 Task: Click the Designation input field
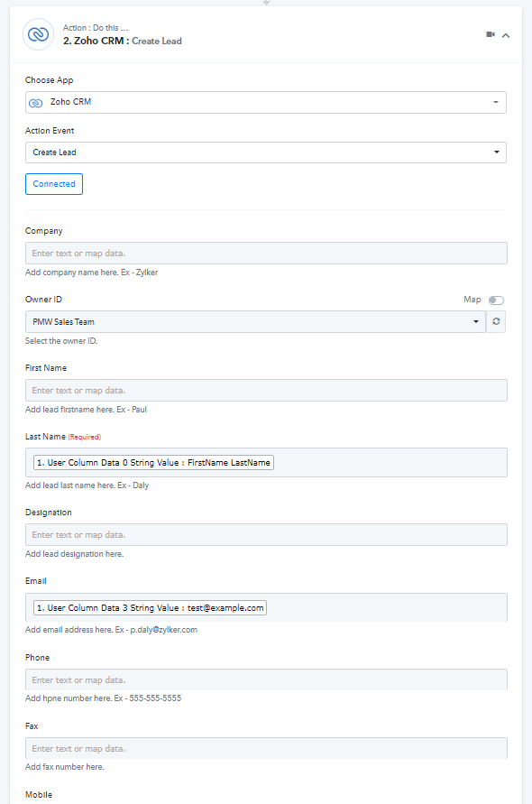pos(266,535)
